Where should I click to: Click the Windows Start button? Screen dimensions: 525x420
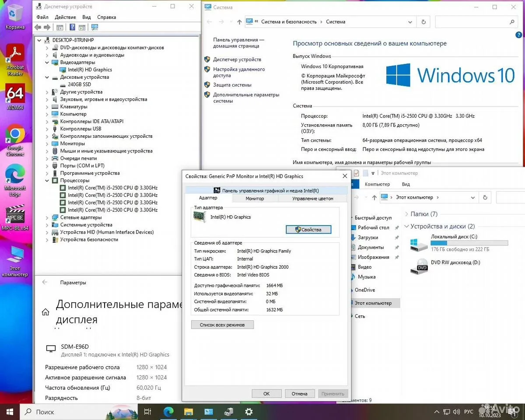tap(10, 412)
